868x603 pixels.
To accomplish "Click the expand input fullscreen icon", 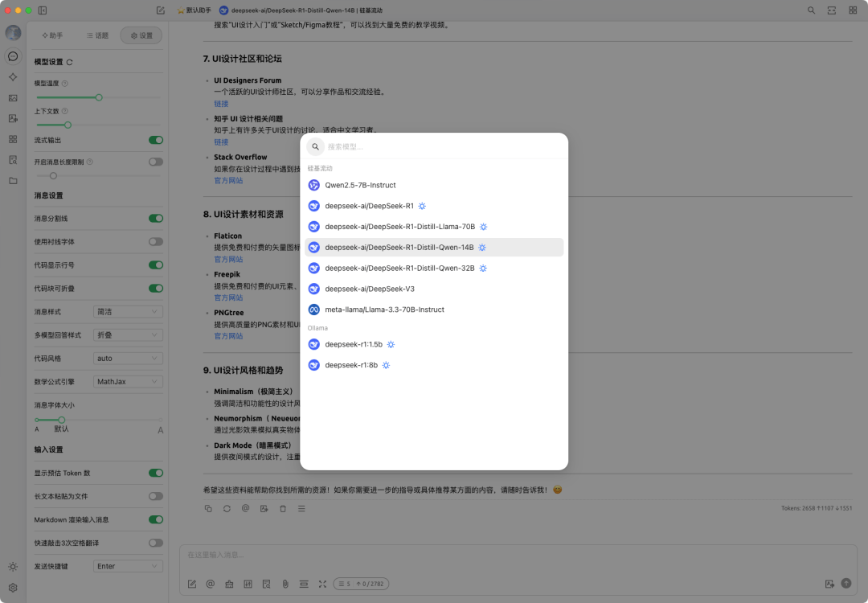I will point(323,584).
